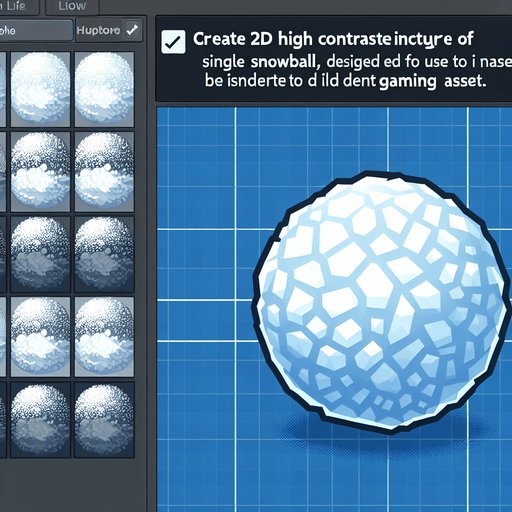Tick the checkbox beside the Create 2D prompt

[173, 42]
